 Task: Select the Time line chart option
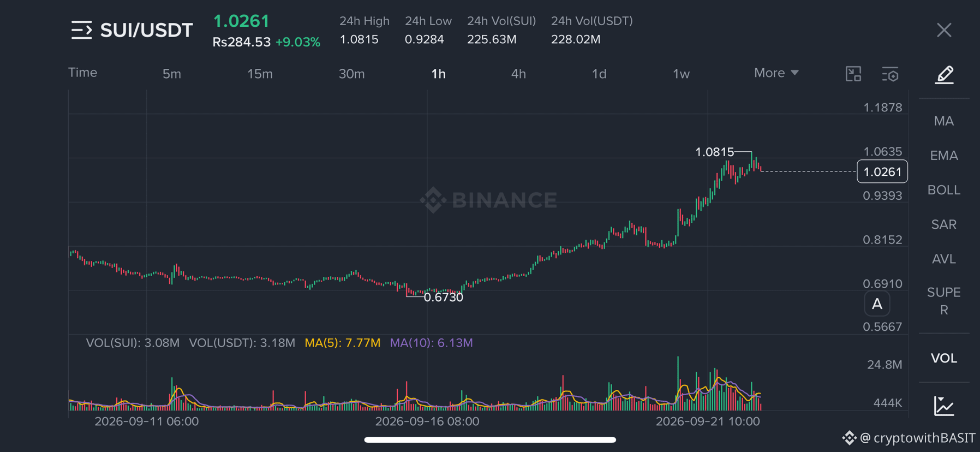(82, 73)
